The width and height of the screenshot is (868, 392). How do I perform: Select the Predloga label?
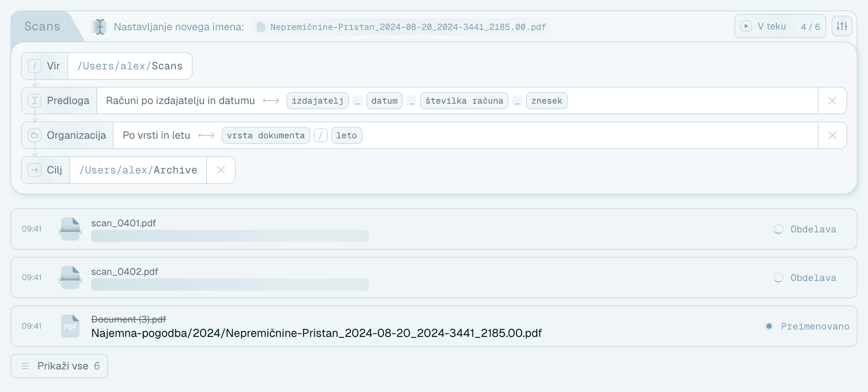click(68, 101)
